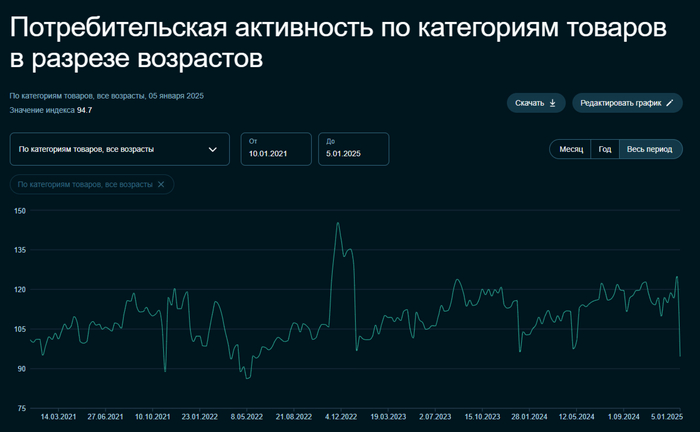Viewport: 700px width, 432px height.
Task: Click the pencil icon to edit chart
Action: (x=669, y=103)
